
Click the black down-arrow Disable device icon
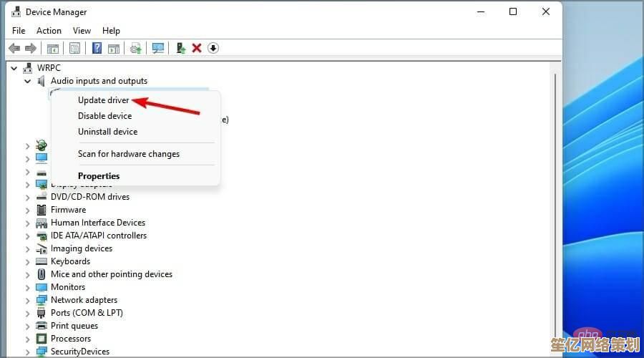coord(213,48)
